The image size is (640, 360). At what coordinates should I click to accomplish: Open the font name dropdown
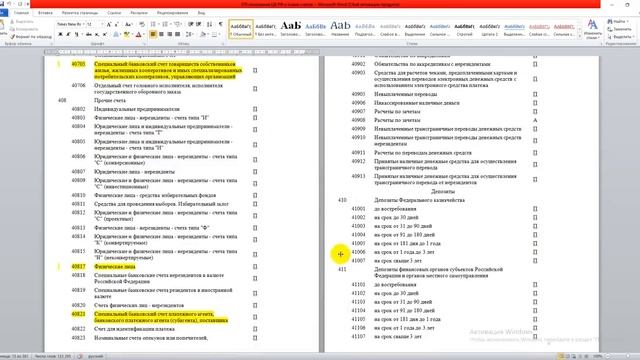(x=84, y=24)
